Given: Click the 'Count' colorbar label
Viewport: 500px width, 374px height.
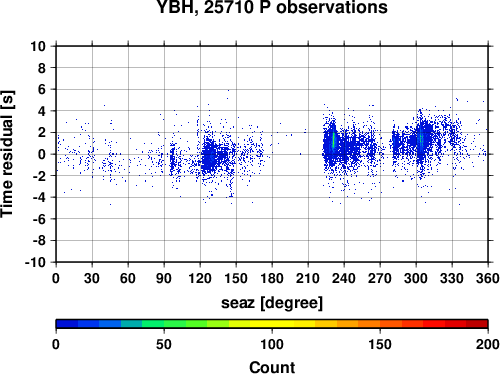Looking at the screenshot, I should [272, 367].
